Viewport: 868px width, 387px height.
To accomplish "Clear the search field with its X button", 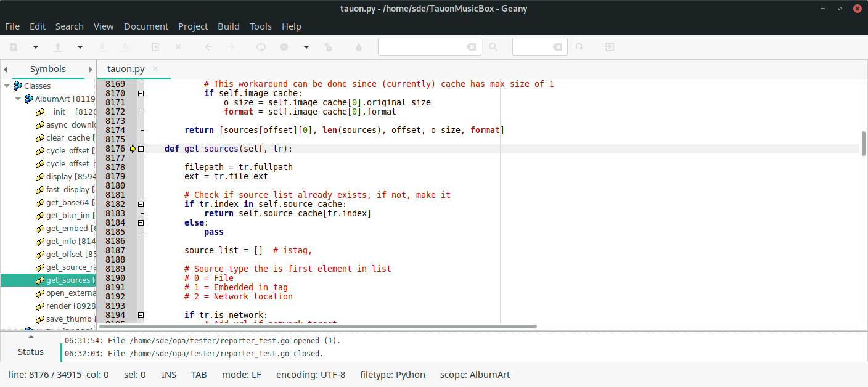I will click(471, 46).
